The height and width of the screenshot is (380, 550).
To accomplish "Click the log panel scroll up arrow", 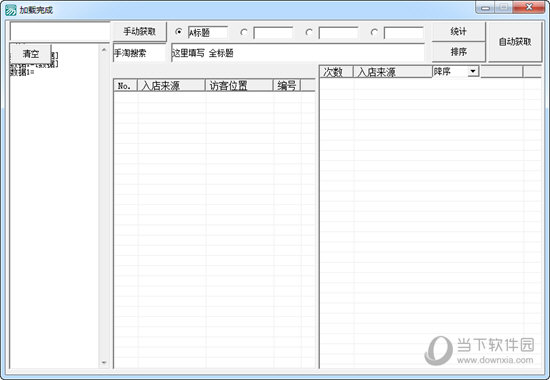I will point(104,50).
